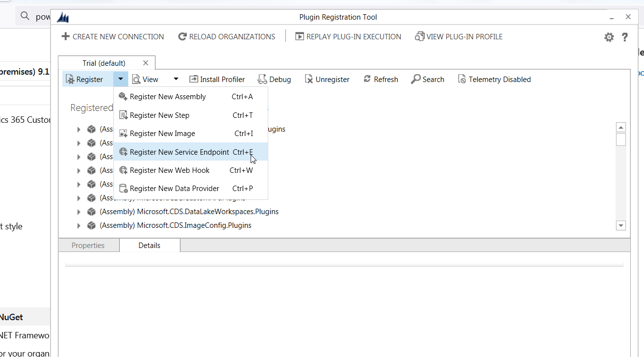This screenshot has width=644, height=357.
Task: Click the View toolbar button
Action: (x=145, y=79)
